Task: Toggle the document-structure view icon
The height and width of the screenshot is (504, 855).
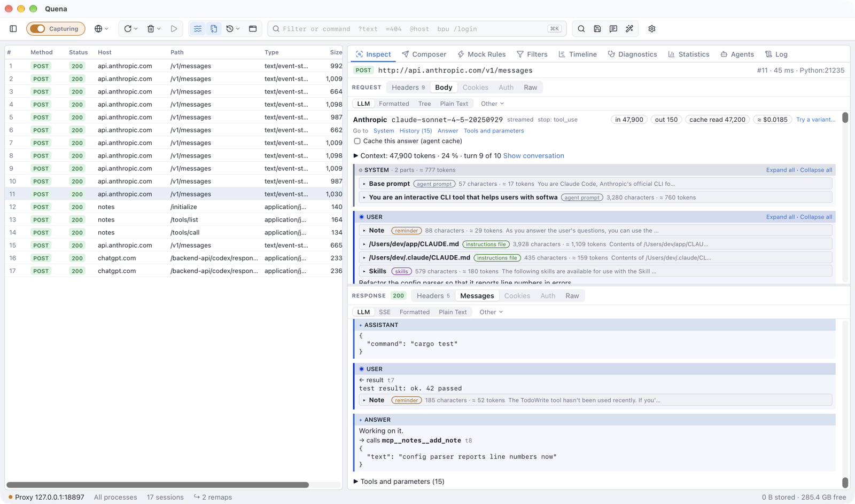Action: [214, 29]
